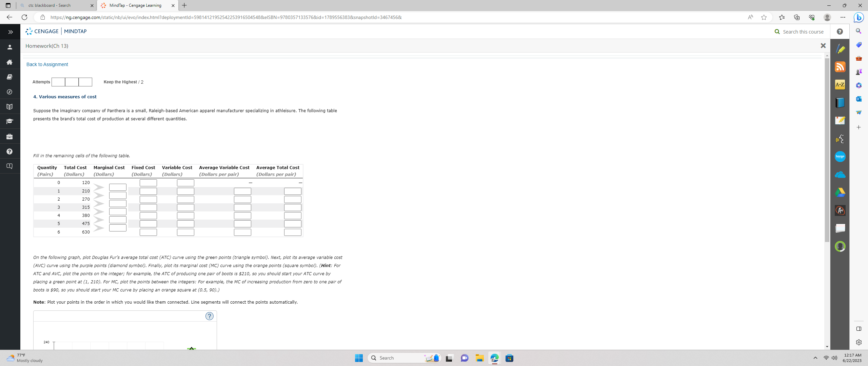Image resolution: width=868 pixels, height=366 pixels.
Task: Click Back to Assignment link
Action: click(47, 64)
